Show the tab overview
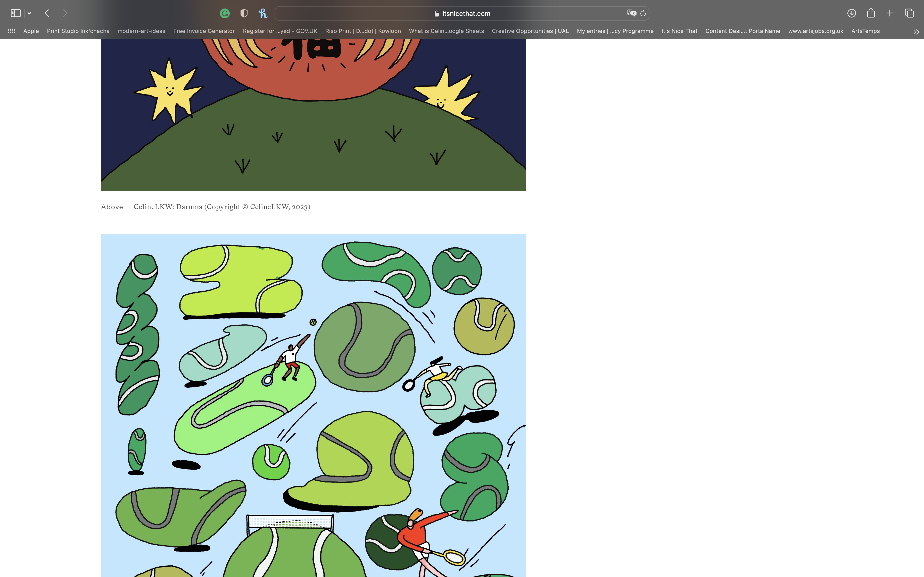This screenshot has height=577, width=924. pos(909,13)
